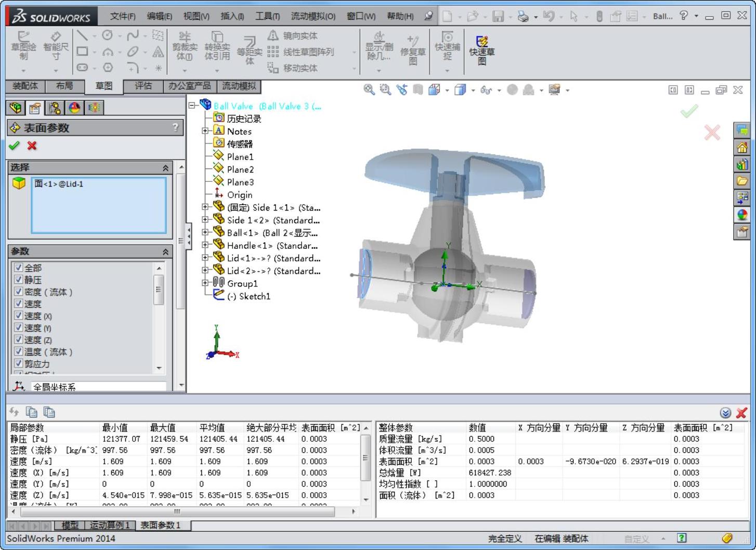The width and height of the screenshot is (756, 550).
Task: Open the 插入(I) menu
Action: pos(232,16)
